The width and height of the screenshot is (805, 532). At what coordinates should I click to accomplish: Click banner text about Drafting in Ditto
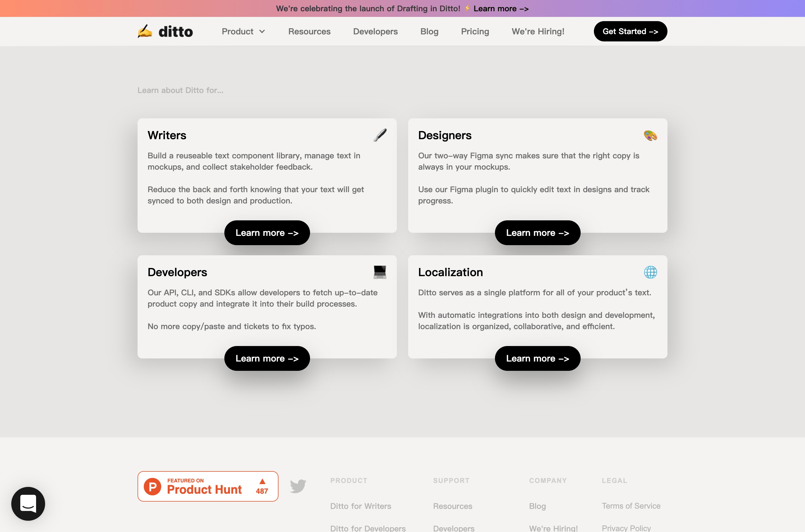pos(368,8)
